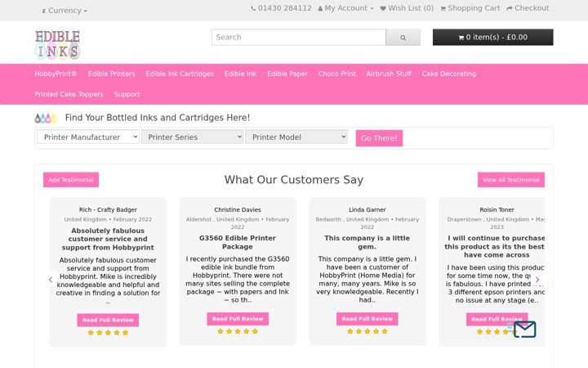588x368 pixels.
Task: Read Full Review by Roisin Toner
Action: tap(497, 319)
